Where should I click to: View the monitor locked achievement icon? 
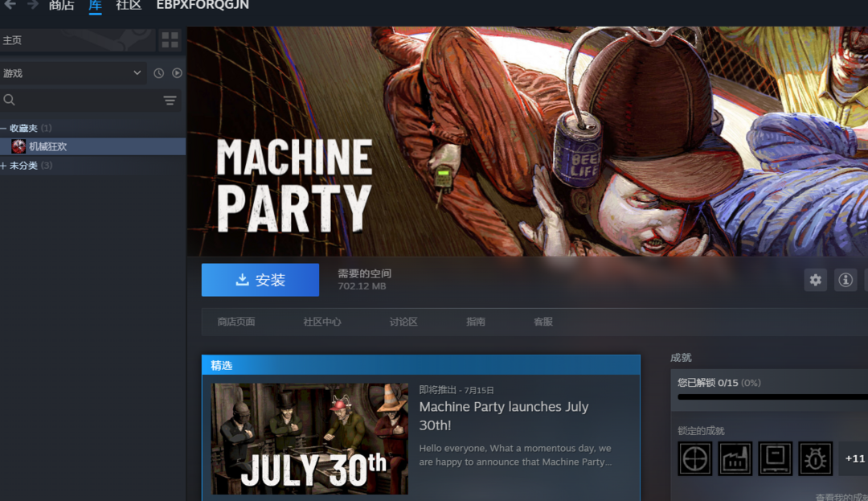775,458
